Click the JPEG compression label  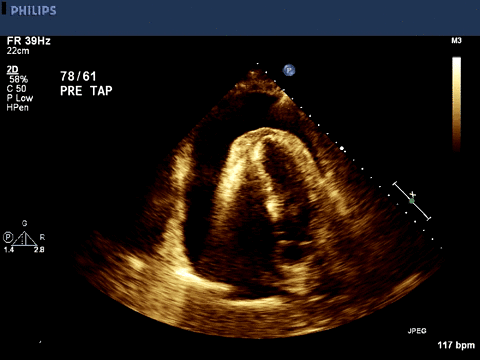tap(417, 331)
